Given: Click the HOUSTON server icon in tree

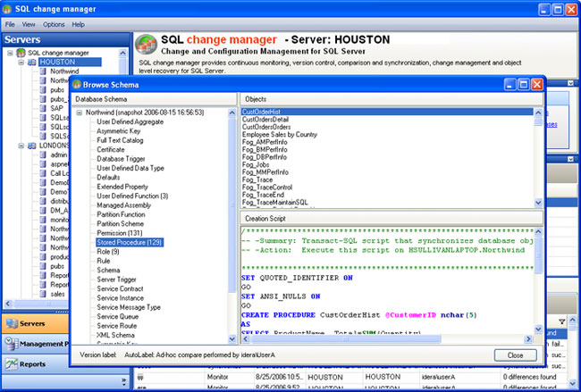Looking at the screenshot, I should [32, 63].
